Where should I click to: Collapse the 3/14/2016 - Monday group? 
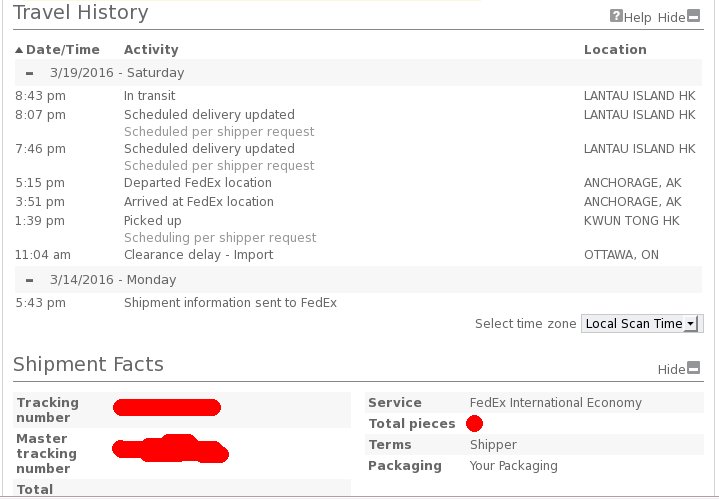(29, 280)
